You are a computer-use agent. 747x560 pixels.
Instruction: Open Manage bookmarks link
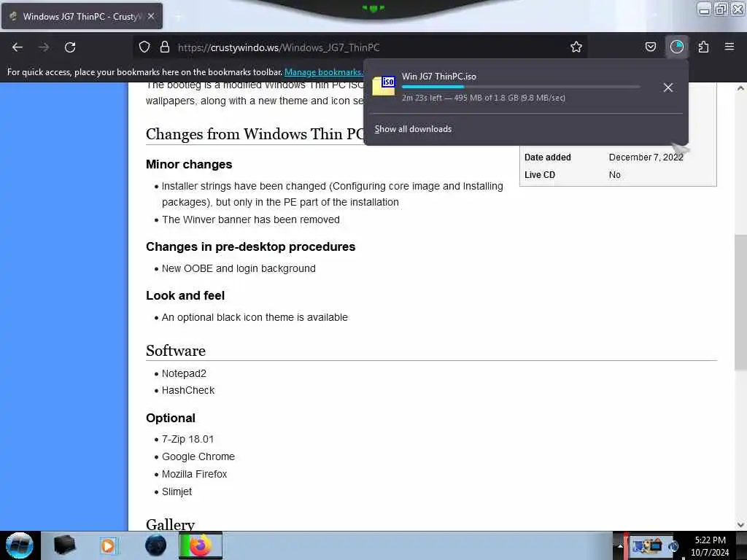coord(323,72)
